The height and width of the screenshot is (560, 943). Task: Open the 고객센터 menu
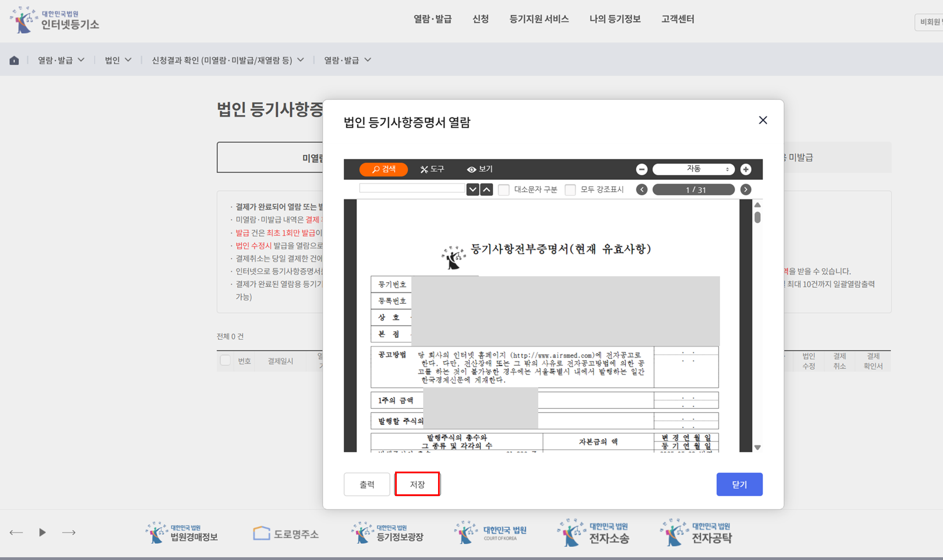pos(677,19)
